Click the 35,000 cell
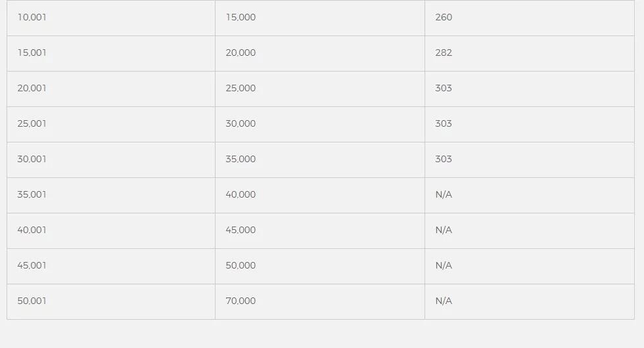Viewport: 644px width, 348px height. tap(320, 160)
